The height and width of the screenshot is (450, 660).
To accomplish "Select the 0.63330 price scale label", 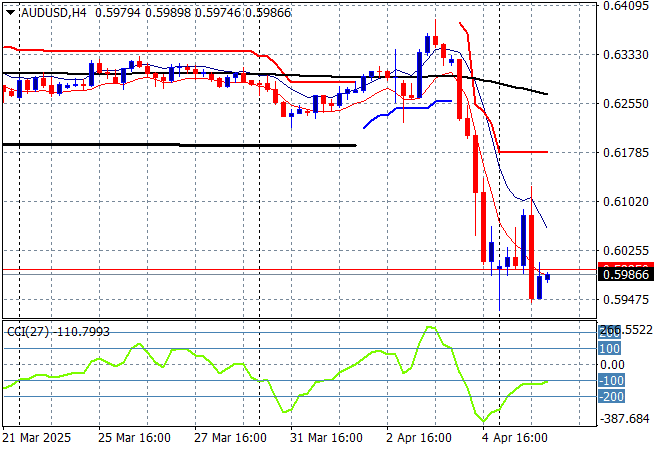I will coord(626,55).
